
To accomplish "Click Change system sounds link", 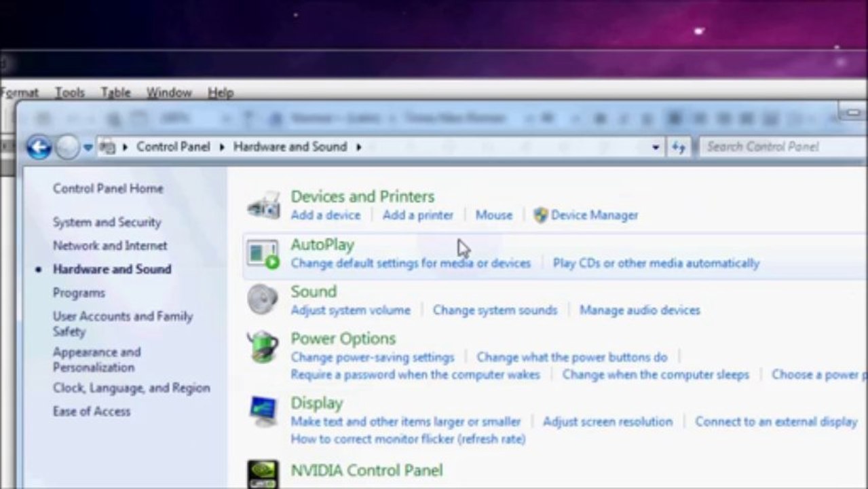I will (x=495, y=310).
